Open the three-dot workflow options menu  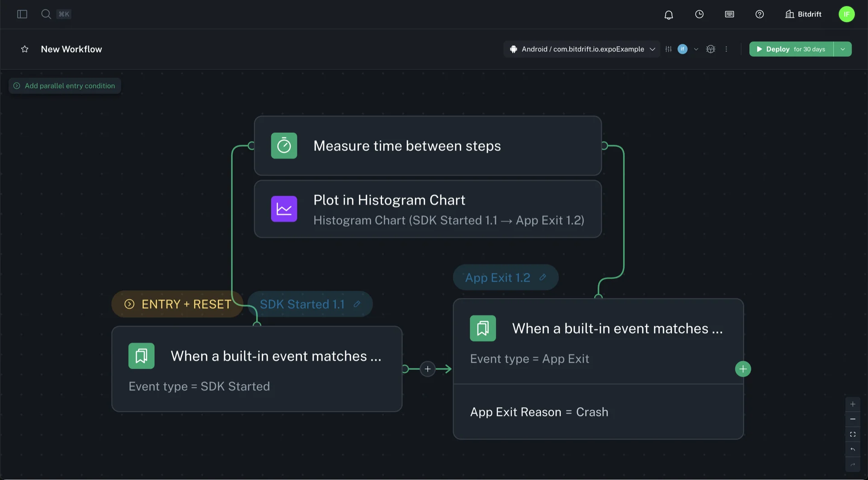(x=726, y=49)
